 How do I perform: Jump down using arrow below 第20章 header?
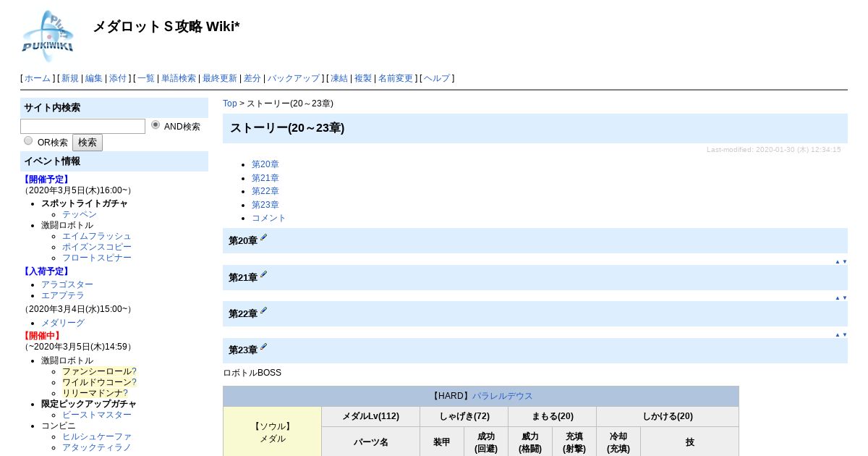point(845,262)
